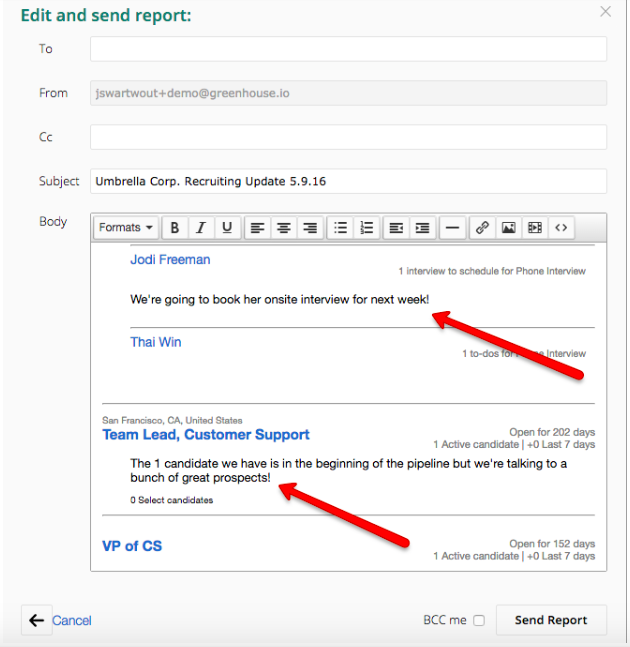The height and width of the screenshot is (647, 630).
Task: Check the BCC me checkbox
Action: coord(479,620)
